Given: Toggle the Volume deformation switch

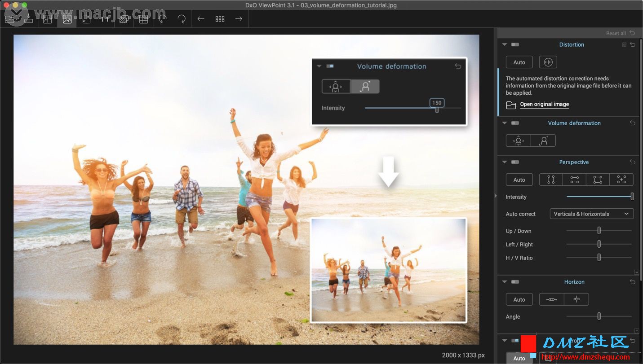Looking at the screenshot, I should [515, 123].
